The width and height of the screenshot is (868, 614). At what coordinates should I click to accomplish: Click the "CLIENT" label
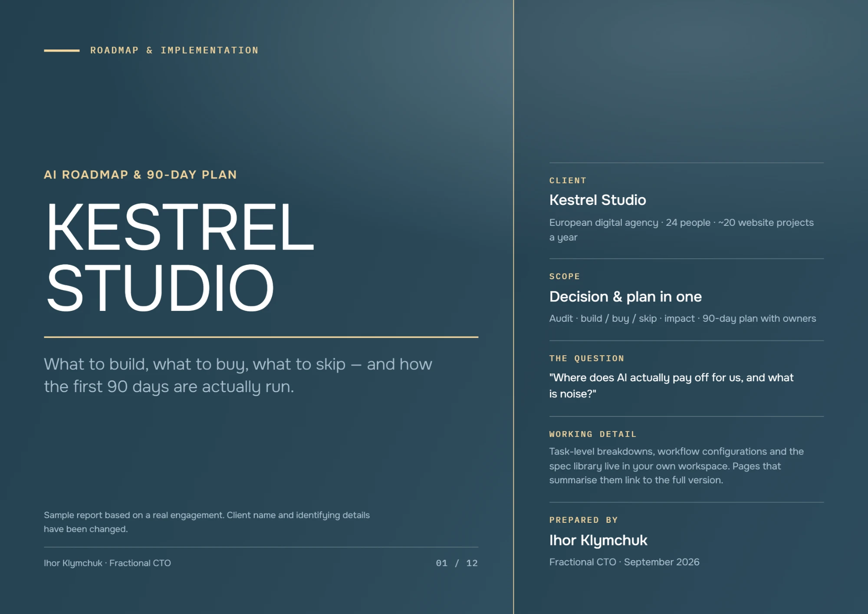(568, 181)
